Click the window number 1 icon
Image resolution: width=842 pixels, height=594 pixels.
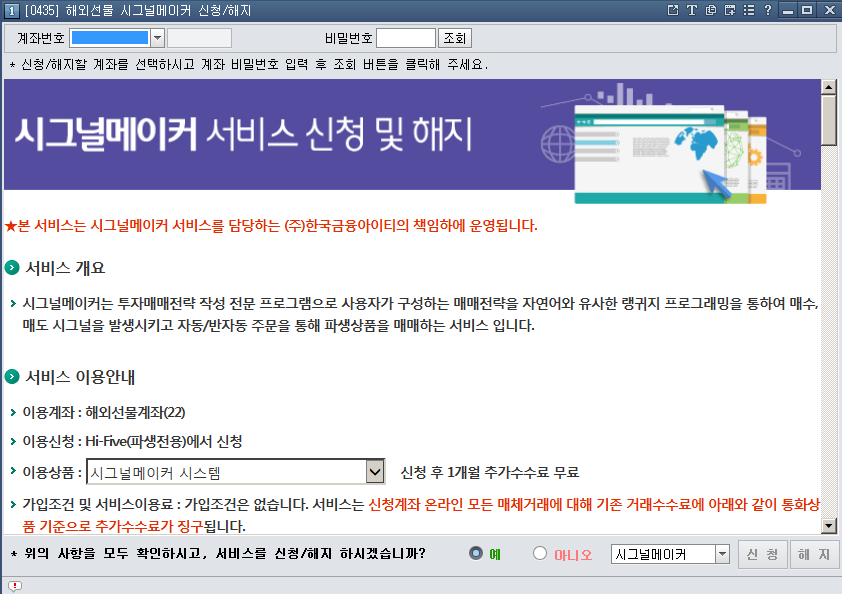(x=11, y=11)
